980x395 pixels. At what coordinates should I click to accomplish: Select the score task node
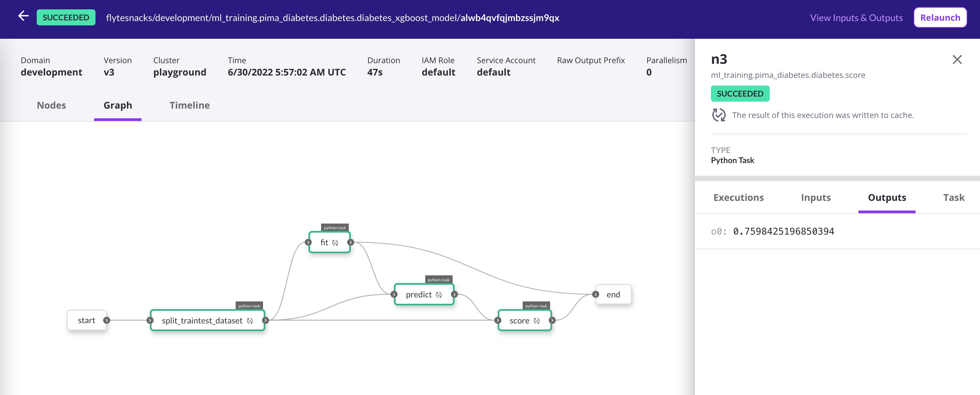520,321
